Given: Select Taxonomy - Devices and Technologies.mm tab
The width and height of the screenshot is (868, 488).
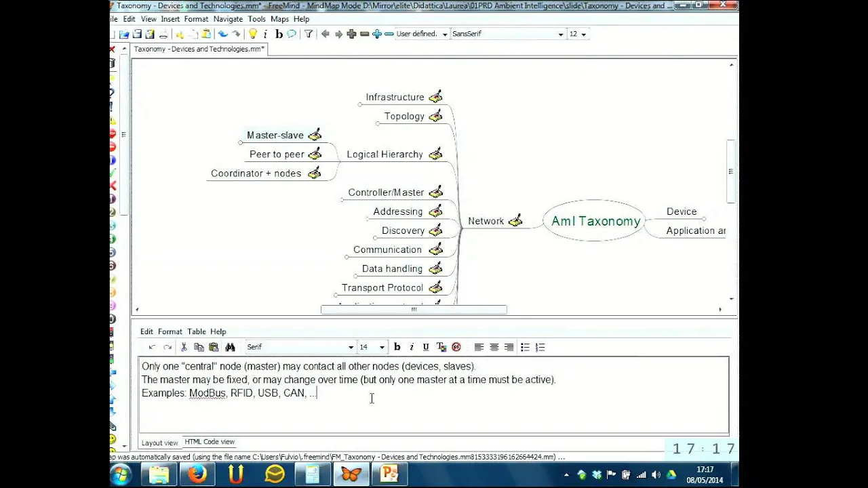Looking at the screenshot, I should pyautogui.click(x=199, y=49).
